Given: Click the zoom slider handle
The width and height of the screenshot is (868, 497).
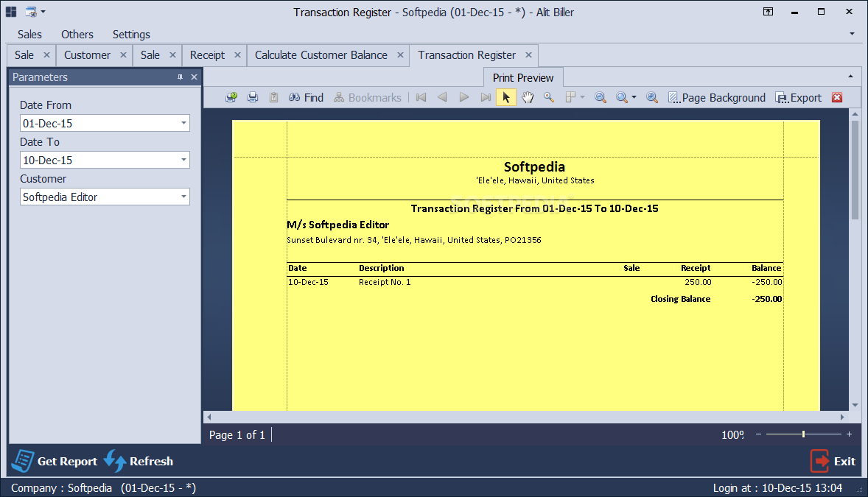Looking at the screenshot, I should 803,434.
